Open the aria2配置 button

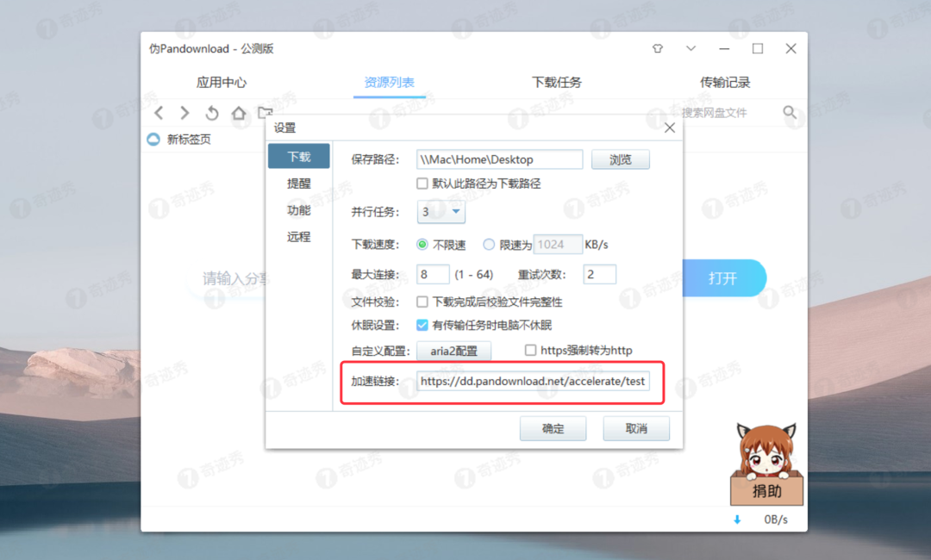(453, 351)
